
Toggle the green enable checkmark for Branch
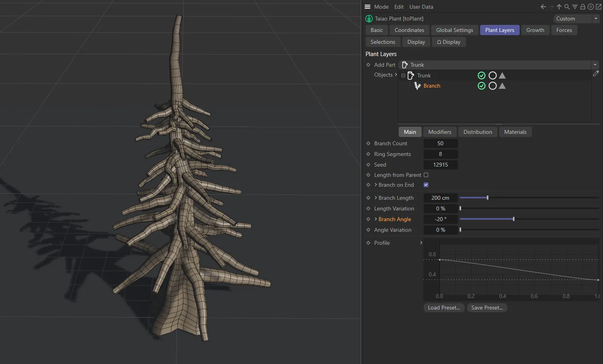tap(481, 86)
